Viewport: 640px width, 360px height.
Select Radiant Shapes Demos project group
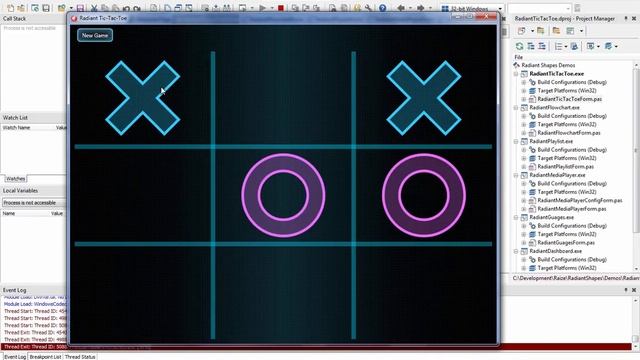[x=548, y=65]
